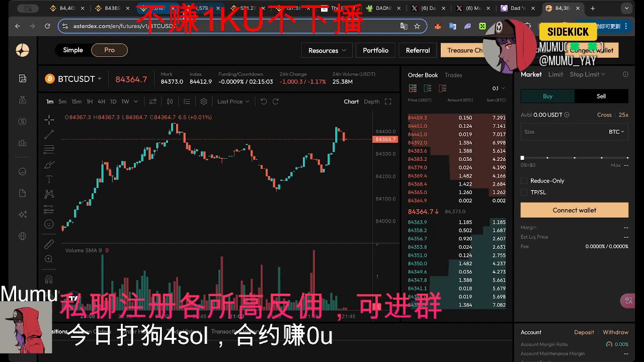The width and height of the screenshot is (644, 362).
Task: Click the Deposit link
Action: pyautogui.click(x=584, y=332)
